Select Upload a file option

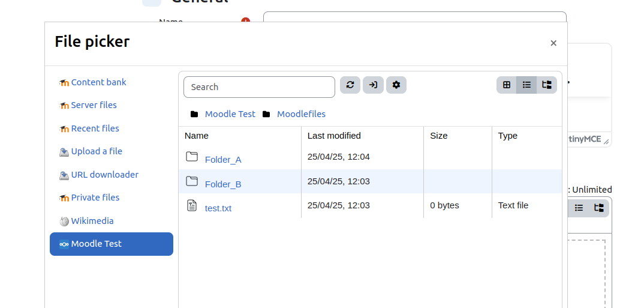click(97, 151)
